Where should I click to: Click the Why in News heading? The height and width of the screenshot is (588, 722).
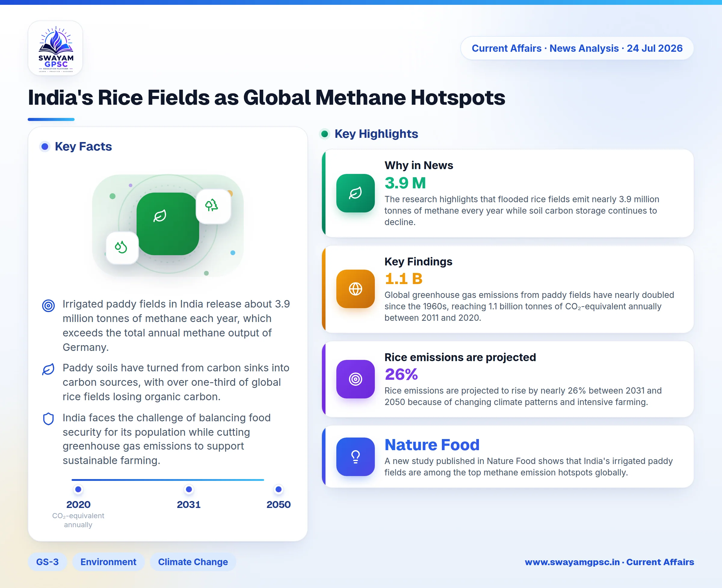418,165
